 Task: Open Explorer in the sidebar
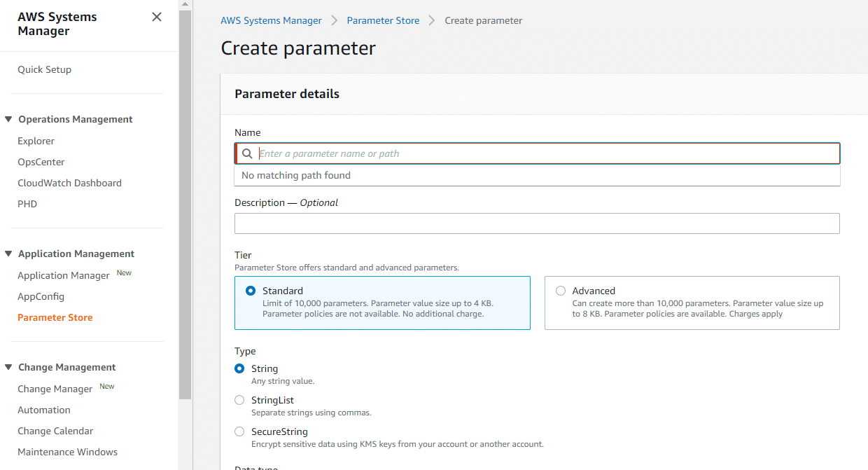coord(36,141)
